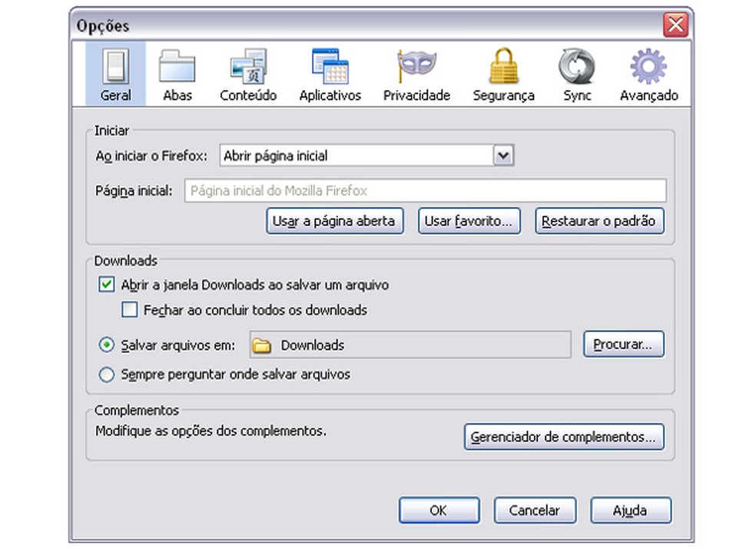The width and height of the screenshot is (756, 549).
Task: Click Restaurar o padrão button
Action: pyautogui.click(x=599, y=221)
